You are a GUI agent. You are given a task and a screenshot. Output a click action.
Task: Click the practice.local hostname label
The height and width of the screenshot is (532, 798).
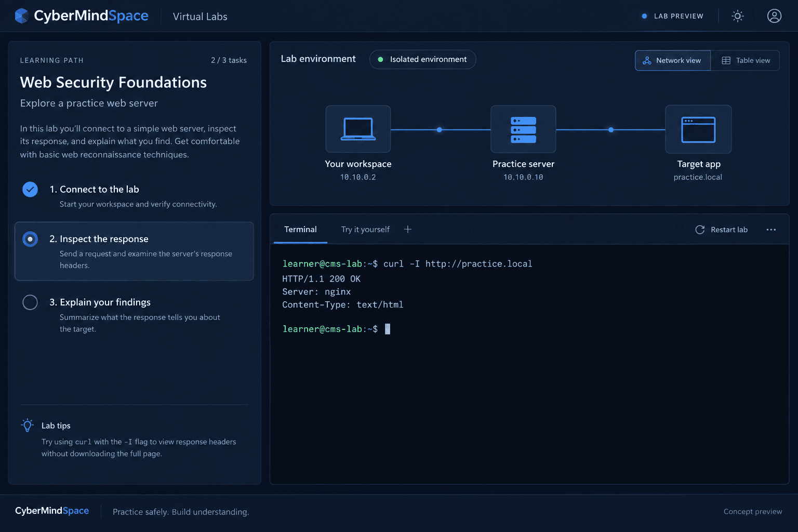[698, 177]
